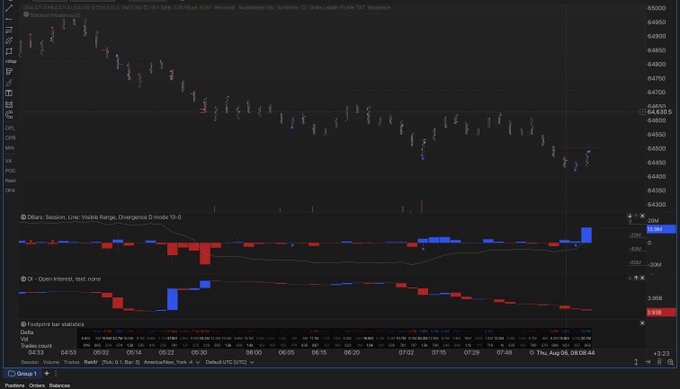Toggle the VA value area overlay

point(9,161)
